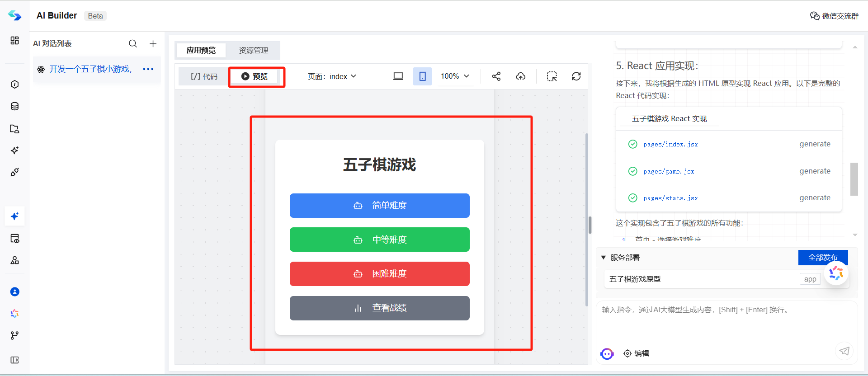Refresh the preview
868x376 pixels.
click(x=576, y=76)
